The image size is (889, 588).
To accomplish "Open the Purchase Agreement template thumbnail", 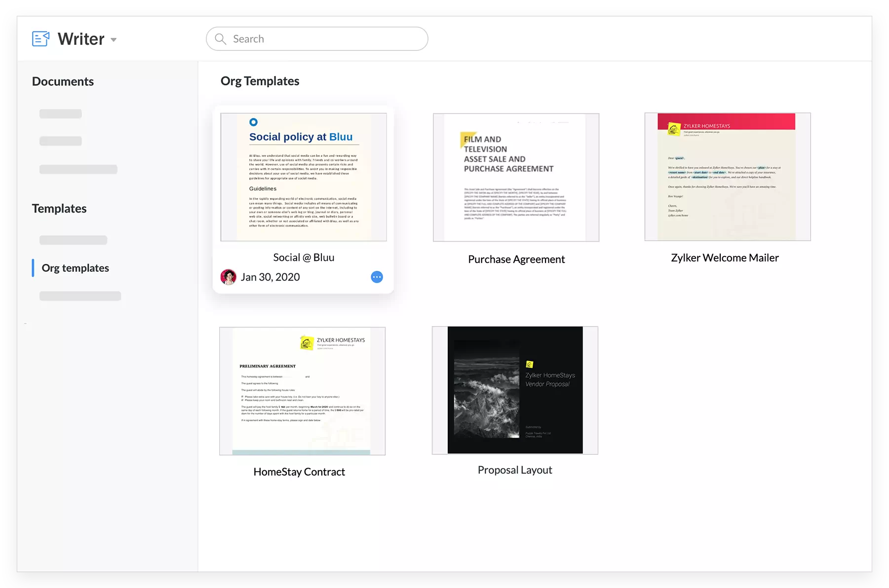I will click(516, 178).
